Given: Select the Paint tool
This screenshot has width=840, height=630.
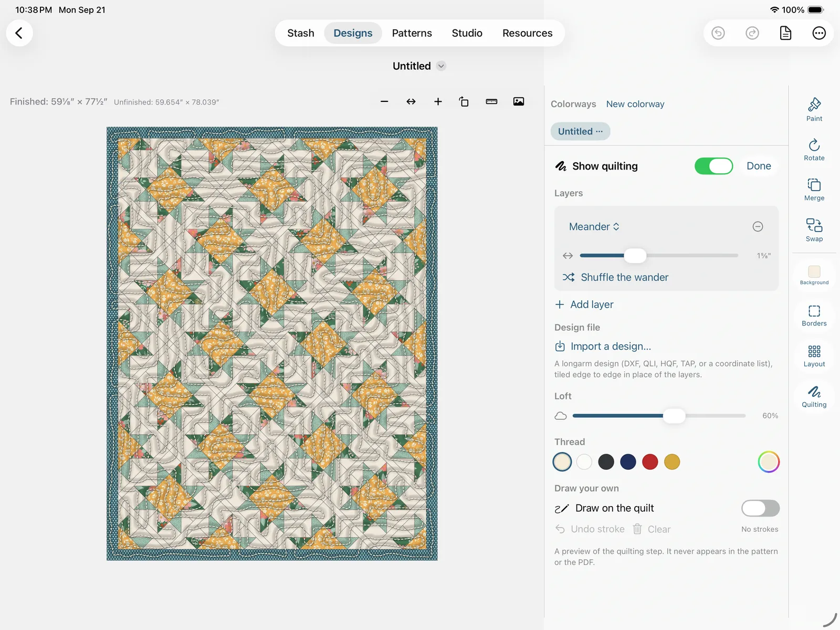Looking at the screenshot, I should [814, 109].
